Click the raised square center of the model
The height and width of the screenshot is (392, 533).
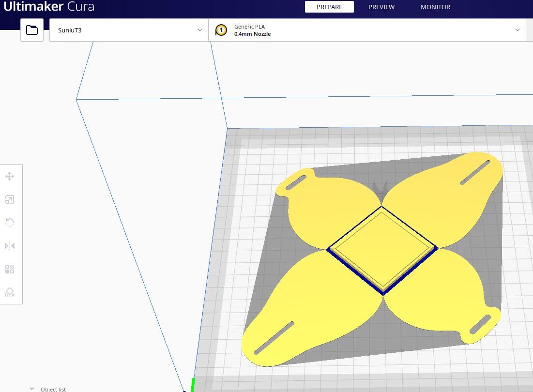click(382, 247)
